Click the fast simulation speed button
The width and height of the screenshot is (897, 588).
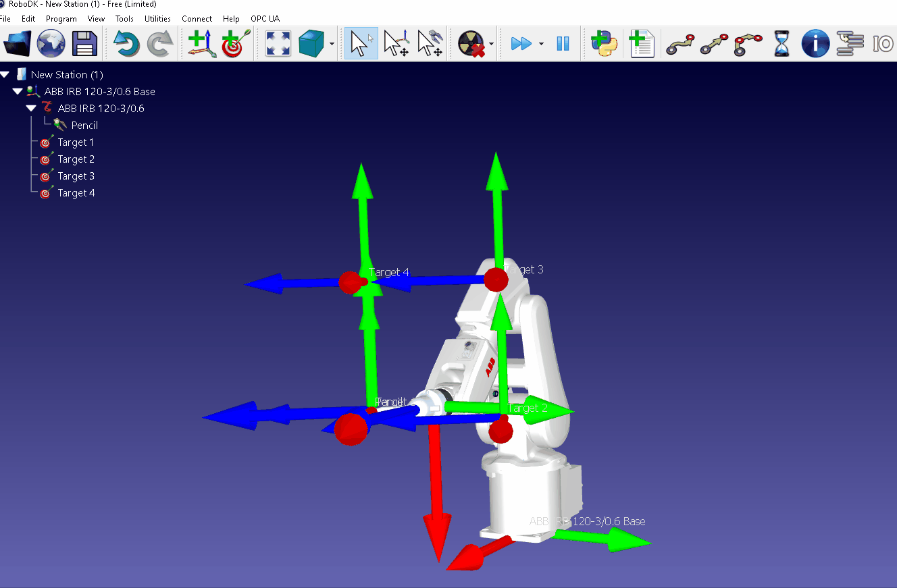(x=521, y=44)
